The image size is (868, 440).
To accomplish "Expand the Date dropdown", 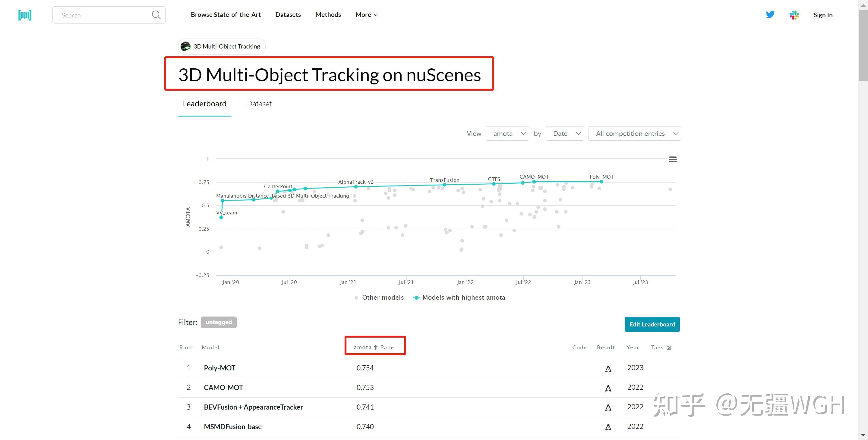I will point(564,134).
